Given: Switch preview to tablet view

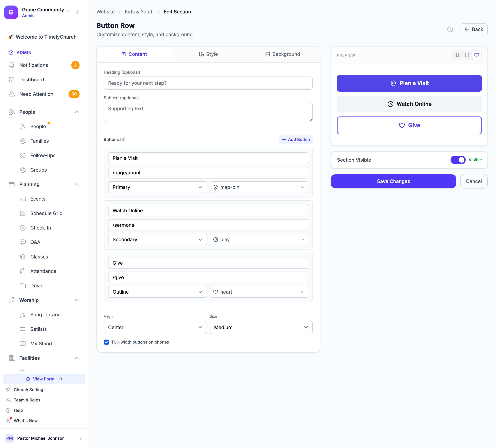Looking at the screenshot, I should pyautogui.click(x=467, y=55).
